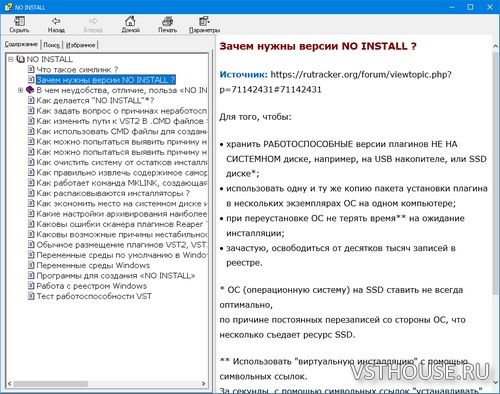Open topic 'Программы для создания «NO INSTALL»'
The height and width of the screenshot is (394, 500).
point(116,276)
